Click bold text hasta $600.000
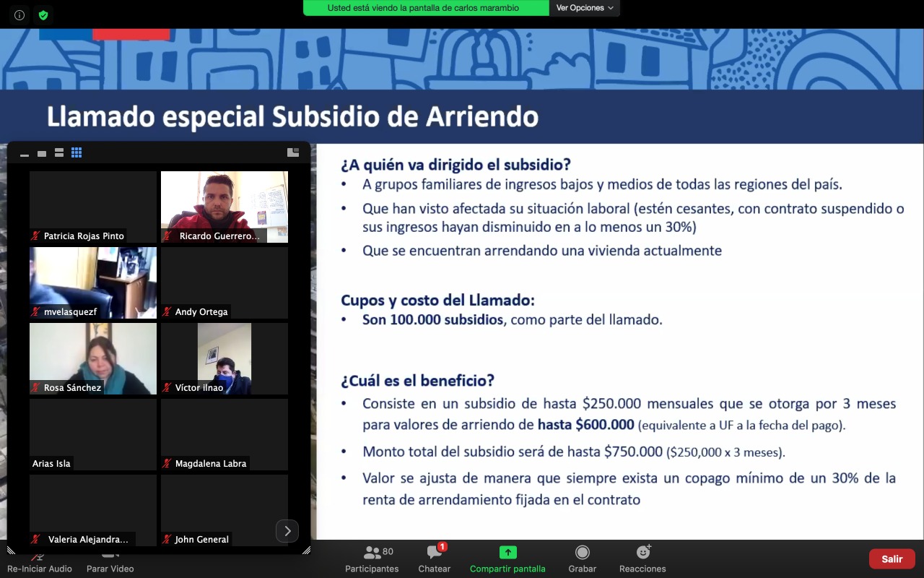This screenshot has width=924, height=578. click(586, 425)
